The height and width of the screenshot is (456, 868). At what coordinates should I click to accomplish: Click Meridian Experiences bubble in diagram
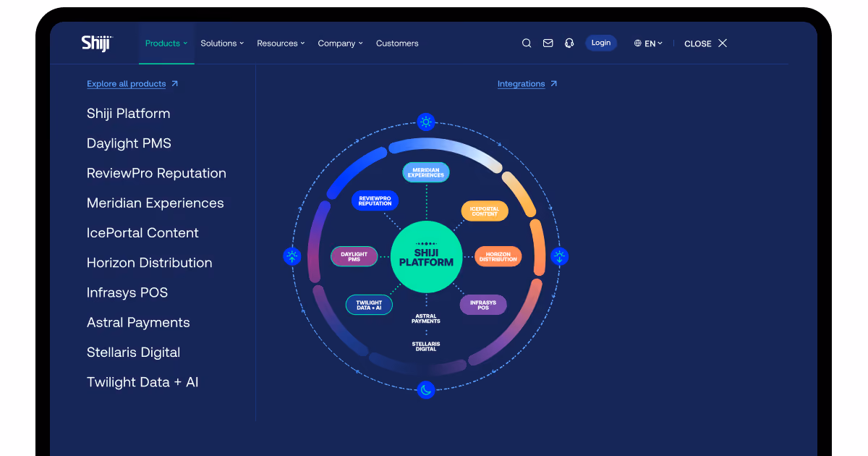(426, 172)
